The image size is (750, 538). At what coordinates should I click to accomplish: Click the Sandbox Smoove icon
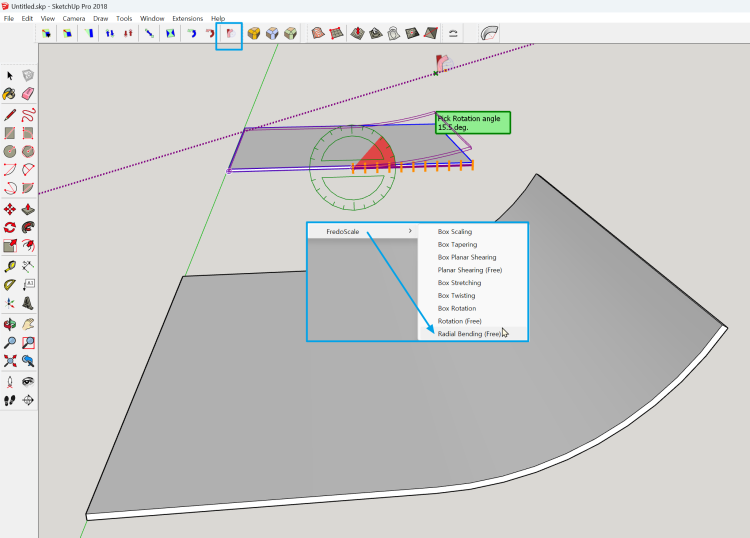tap(357, 33)
